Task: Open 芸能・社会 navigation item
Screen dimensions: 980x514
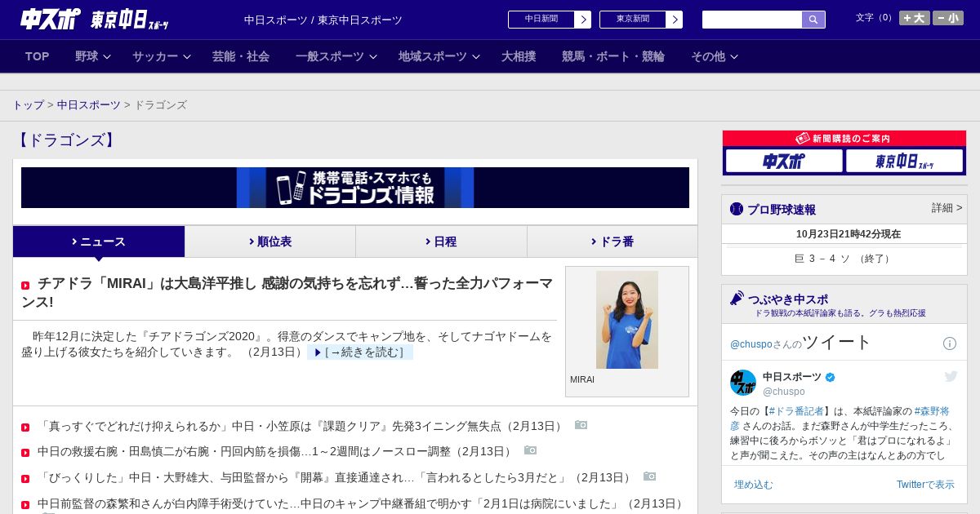Action: pos(241,56)
